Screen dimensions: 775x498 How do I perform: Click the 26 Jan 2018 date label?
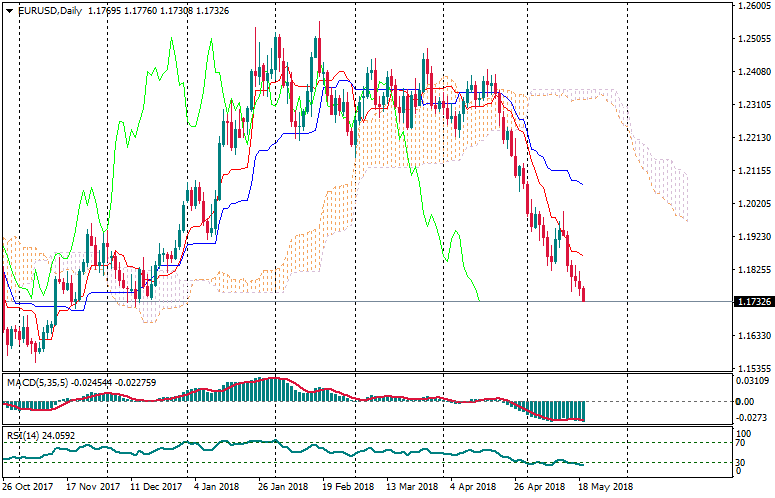click(x=283, y=487)
